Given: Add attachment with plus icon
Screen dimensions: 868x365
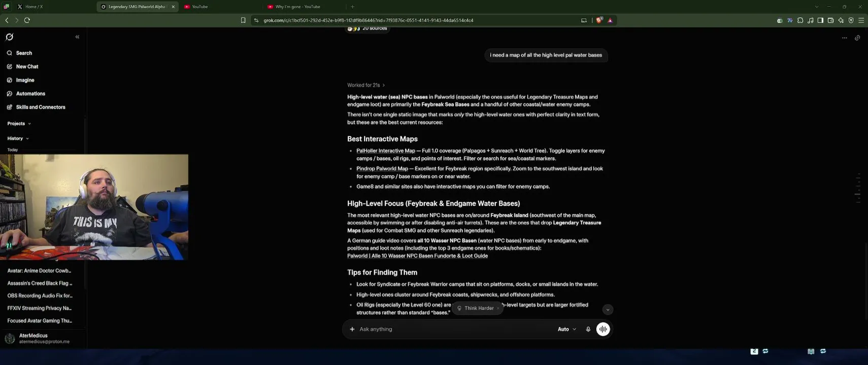Looking at the screenshot, I should (352, 330).
